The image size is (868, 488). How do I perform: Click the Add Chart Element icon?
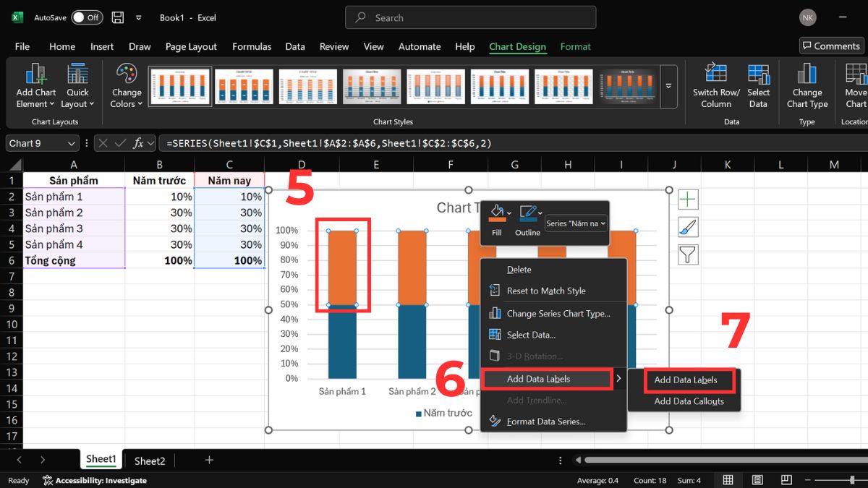tap(35, 75)
